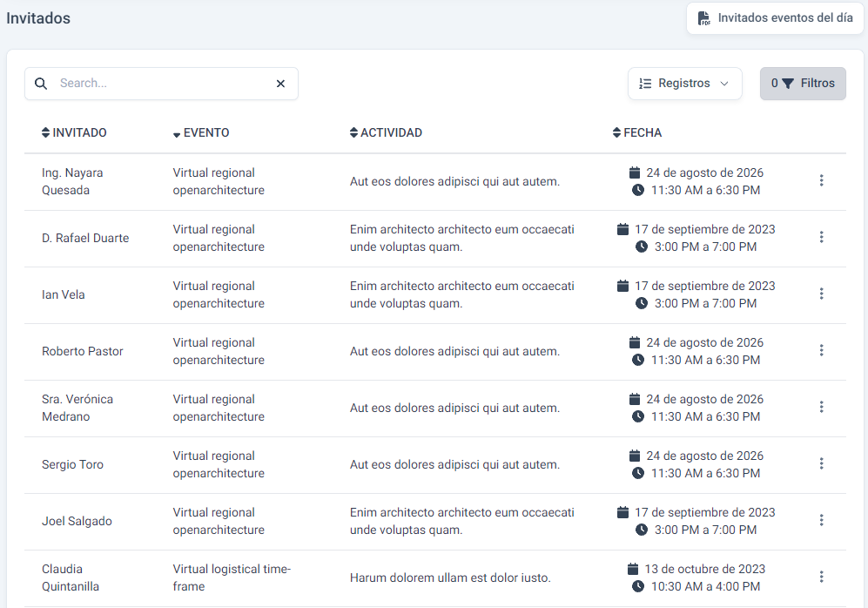Show options for Sra. Verónica Medrano
This screenshot has height=608, width=868.
821,407
